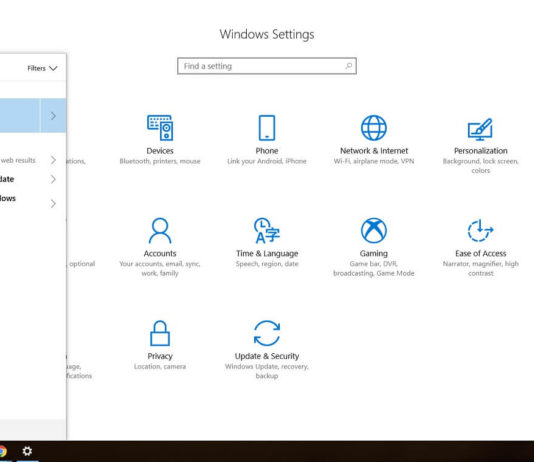Image resolution: width=534 pixels, height=462 pixels.
Task: Expand the chevron beside 'date' suggestion
Action: (x=53, y=179)
